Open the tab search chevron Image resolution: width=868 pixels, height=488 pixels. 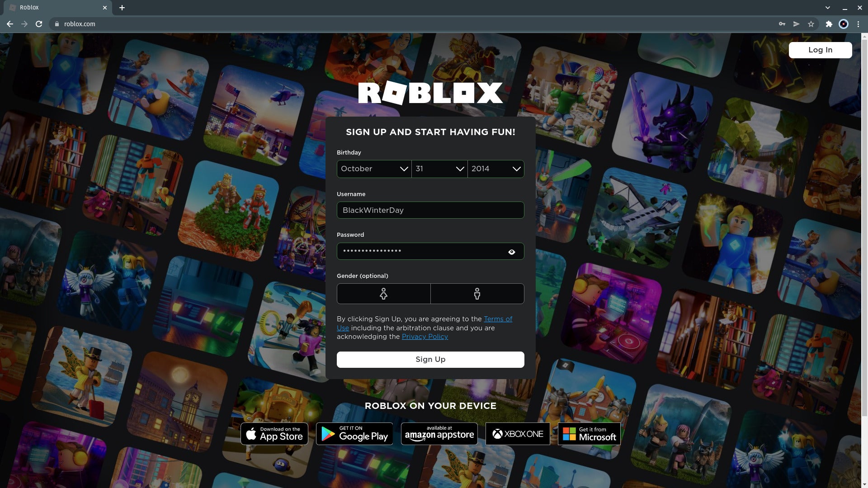pyautogui.click(x=827, y=8)
